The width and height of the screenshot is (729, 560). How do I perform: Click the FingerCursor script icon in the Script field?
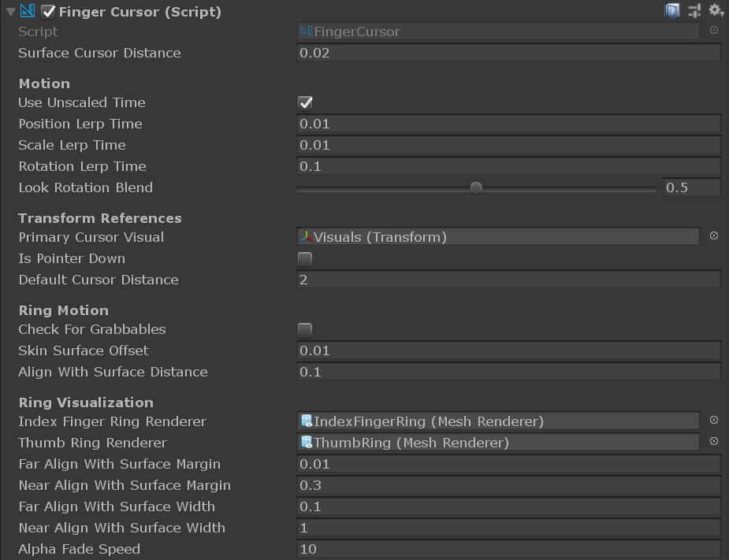(307, 31)
